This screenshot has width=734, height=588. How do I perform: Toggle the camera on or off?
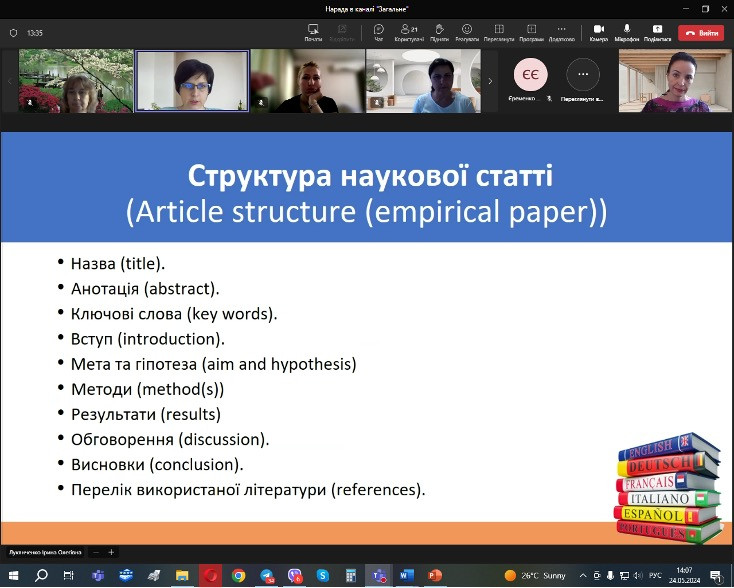(x=599, y=31)
